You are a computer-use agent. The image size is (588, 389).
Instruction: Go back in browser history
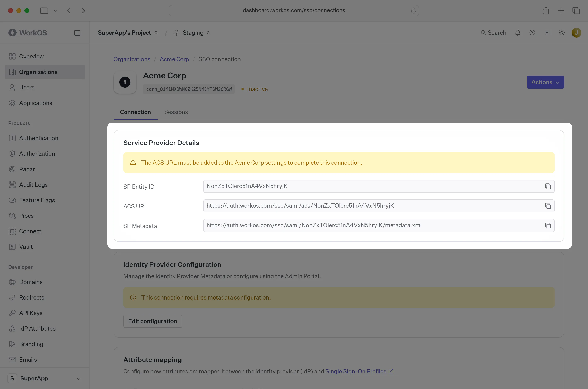point(69,11)
